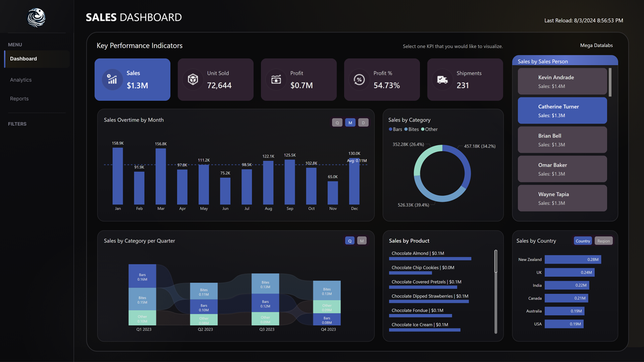
Task: Select Kevin Andrade in Sales by Sales Person
Action: [562, 81]
